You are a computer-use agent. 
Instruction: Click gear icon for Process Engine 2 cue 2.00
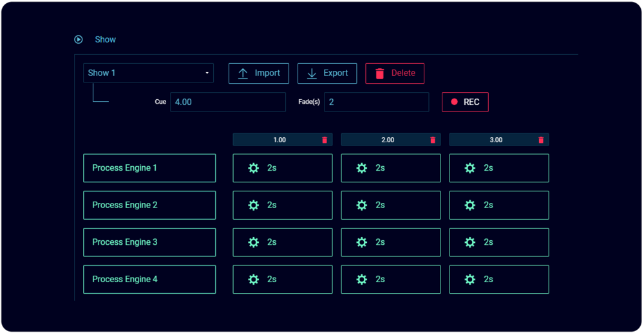click(362, 205)
